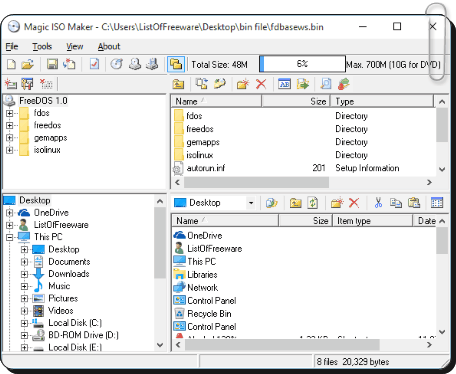Open an image file with the open folder icon
The width and height of the screenshot is (456, 374).
(28, 64)
